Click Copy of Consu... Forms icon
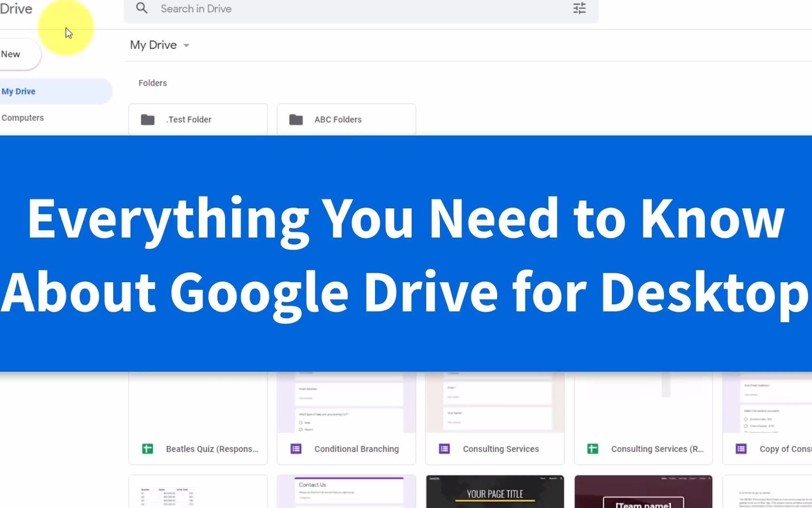Image resolution: width=812 pixels, height=508 pixels. coord(742,449)
